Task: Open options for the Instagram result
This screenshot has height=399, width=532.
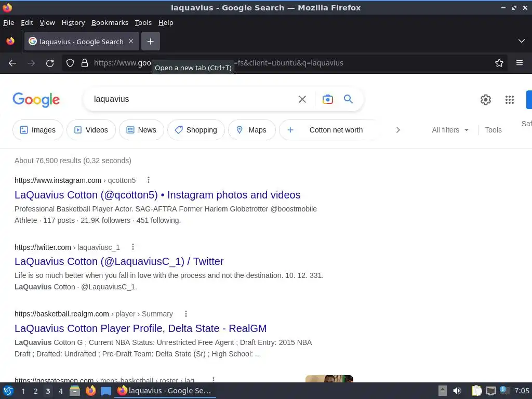Action: (x=148, y=180)
